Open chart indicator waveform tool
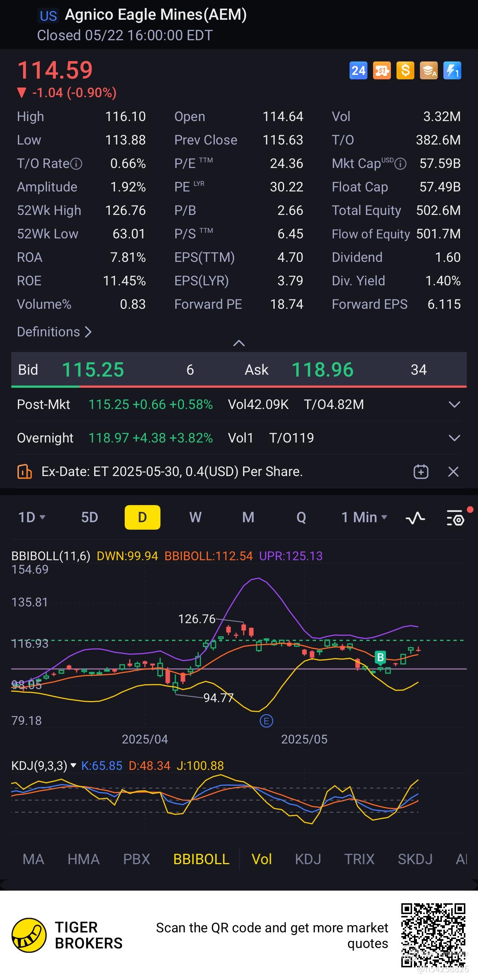 point(415,517)
